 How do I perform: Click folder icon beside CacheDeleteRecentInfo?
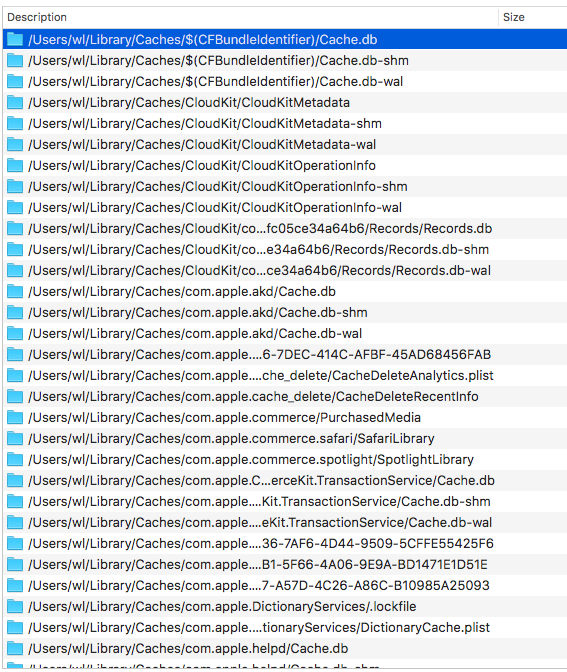pyautogui.click(x=15, y=396)
